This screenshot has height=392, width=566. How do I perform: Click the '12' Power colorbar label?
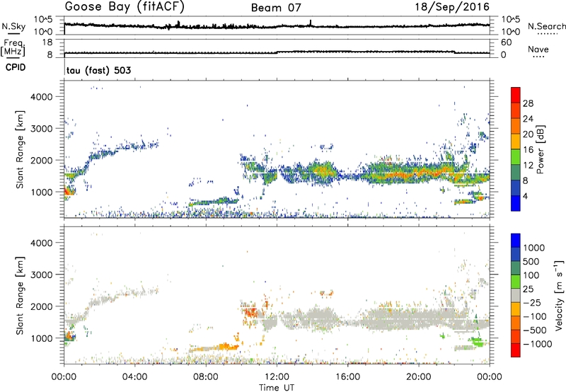[x=528, y=166]
